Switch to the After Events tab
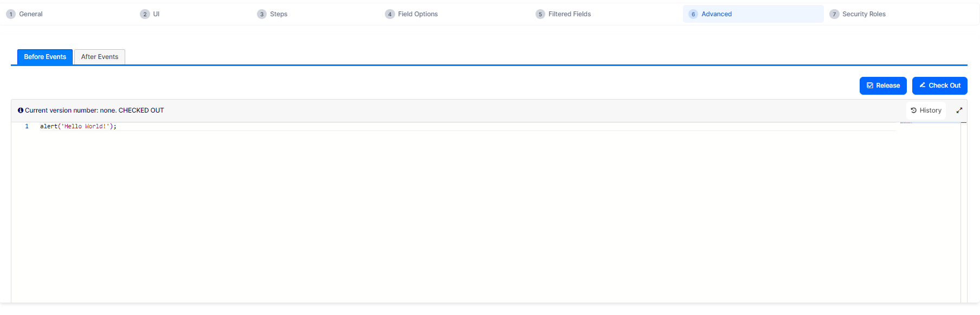 tap(100, 57)
